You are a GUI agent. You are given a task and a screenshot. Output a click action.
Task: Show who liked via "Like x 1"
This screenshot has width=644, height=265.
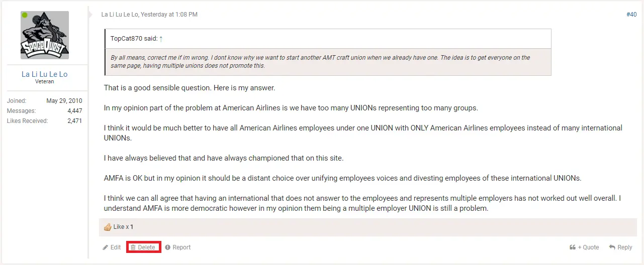point(124,227)
